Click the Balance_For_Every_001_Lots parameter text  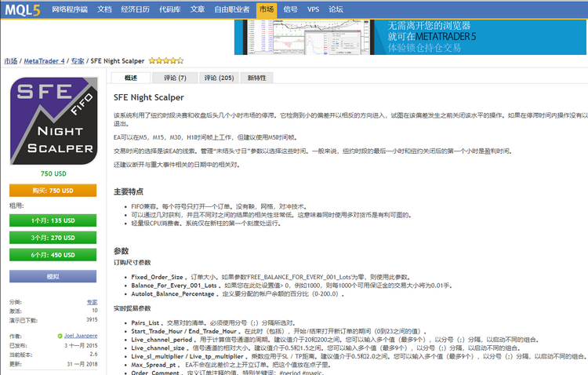point(174,286)
